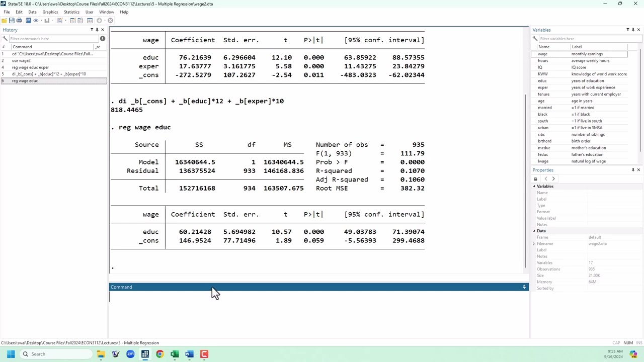Click the Print results toolbar icon
Image resolution: width=644 pixels, height=362 pixels.
click(x=19, y=21)
